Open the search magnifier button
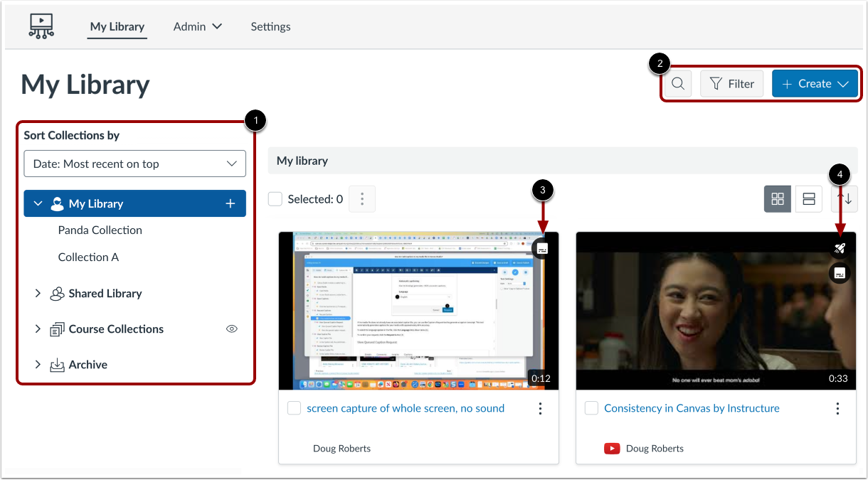 tap(678, 84)
